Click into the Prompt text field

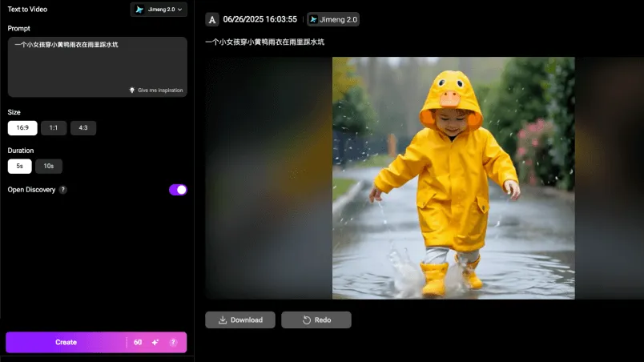pos(96,64)
